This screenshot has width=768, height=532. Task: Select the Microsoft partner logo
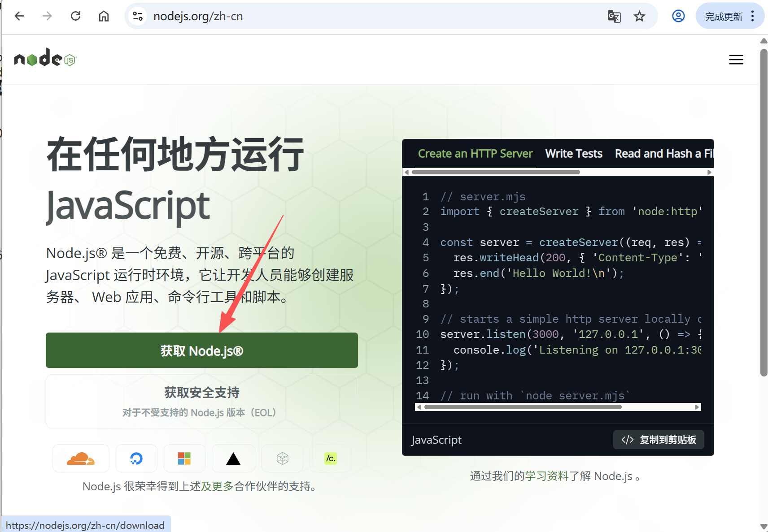(184, 458)
